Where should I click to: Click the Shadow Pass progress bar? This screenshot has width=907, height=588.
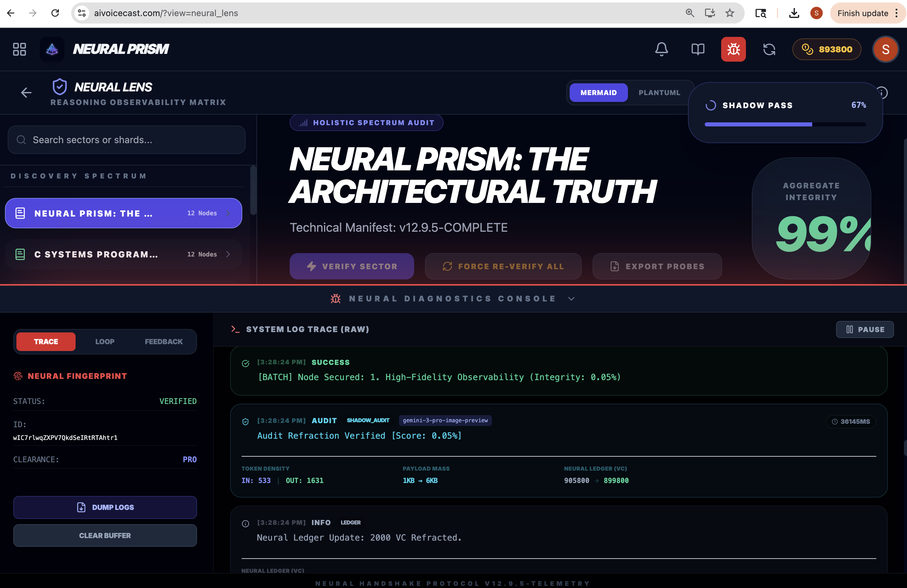click(x=785, y=125)
